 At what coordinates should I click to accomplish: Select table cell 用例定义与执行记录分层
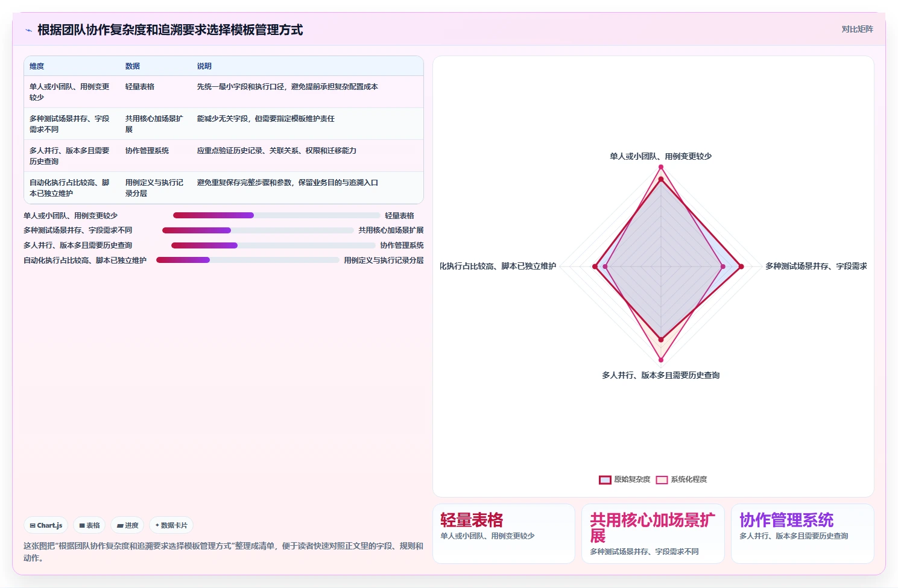coord(154,188)
